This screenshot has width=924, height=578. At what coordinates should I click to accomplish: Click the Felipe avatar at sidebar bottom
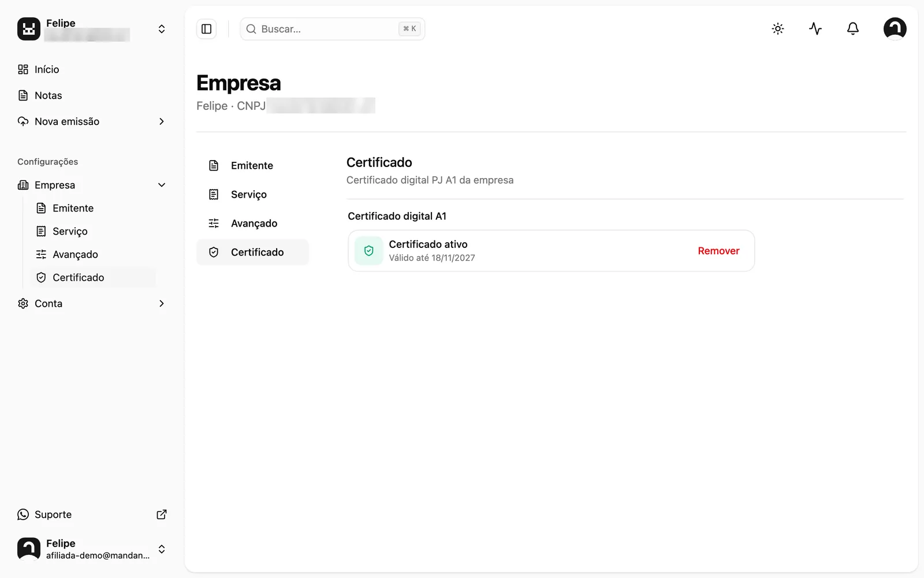[29, 549]
